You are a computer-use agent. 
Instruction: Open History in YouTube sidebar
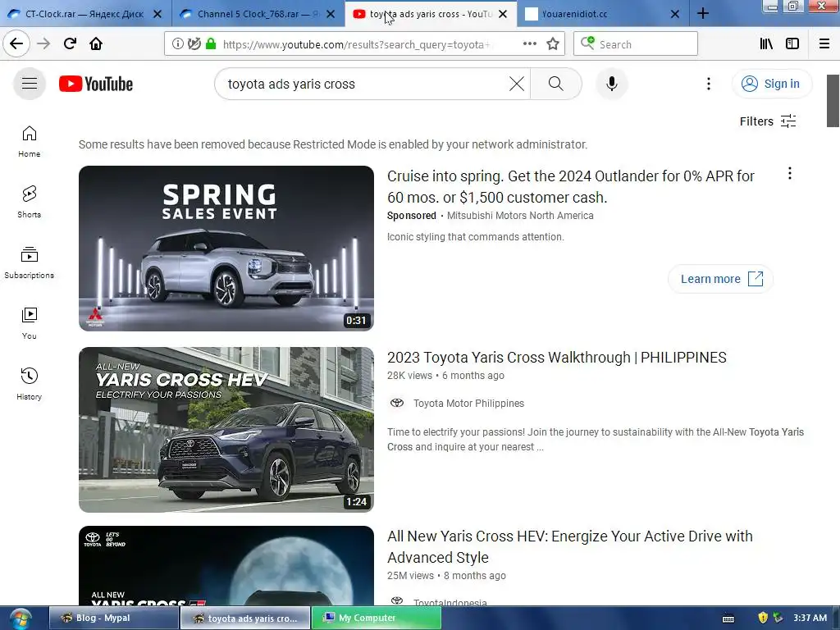(x=30, y=384)
